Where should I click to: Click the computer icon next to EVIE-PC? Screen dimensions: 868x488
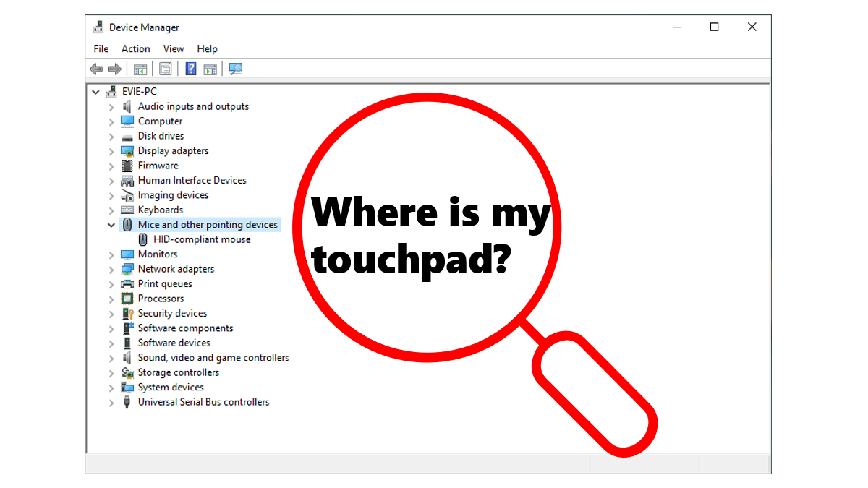[x=111, y=91]
